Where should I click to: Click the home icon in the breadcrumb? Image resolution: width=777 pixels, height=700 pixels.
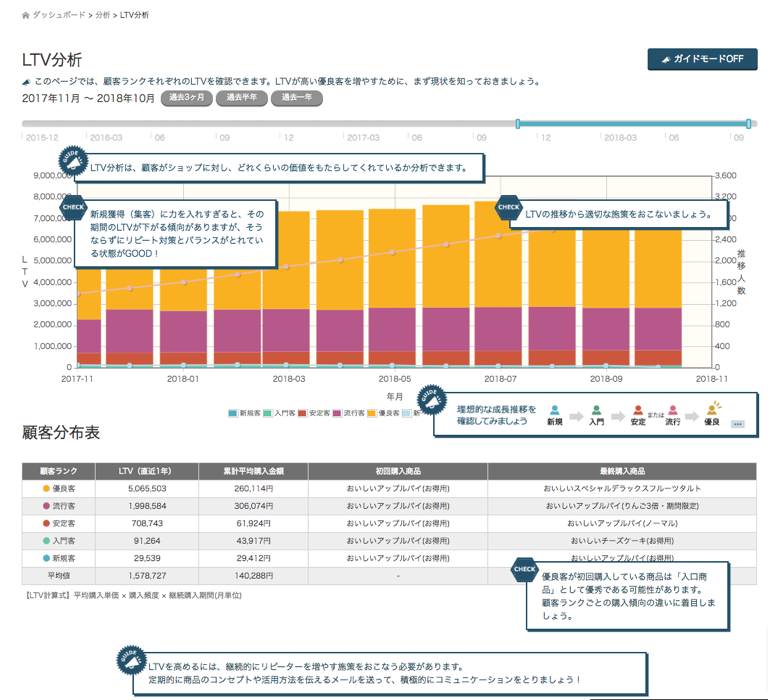point(26,16)
